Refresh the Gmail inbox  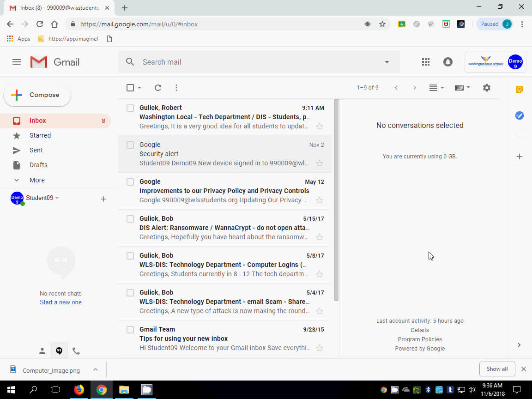click(x=157, y=87)
